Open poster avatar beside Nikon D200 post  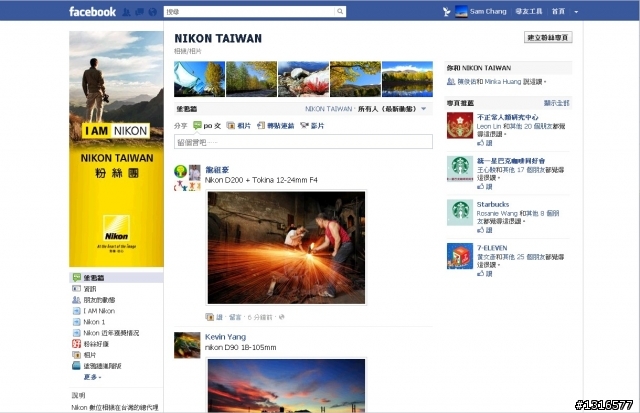point(187,178)
